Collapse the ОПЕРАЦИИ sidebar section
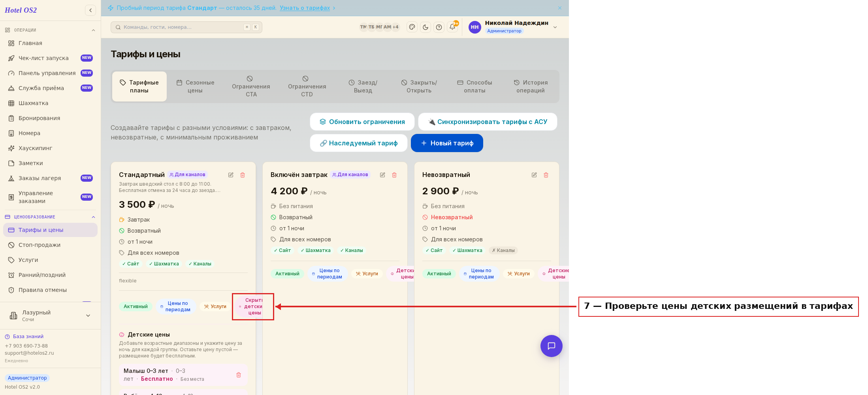The height and width of the screenshot is (395, 868). (x=93, y=30)
